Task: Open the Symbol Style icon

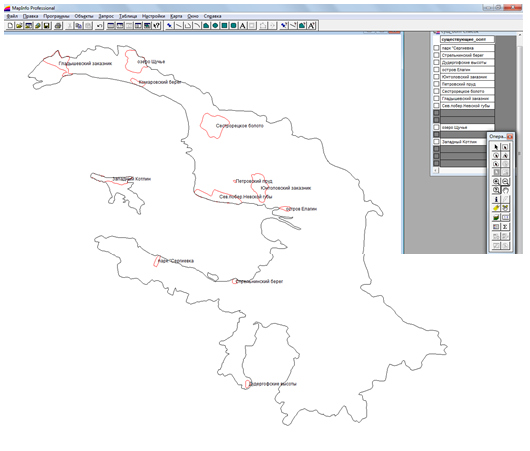Action: click(x=284, y=25)
